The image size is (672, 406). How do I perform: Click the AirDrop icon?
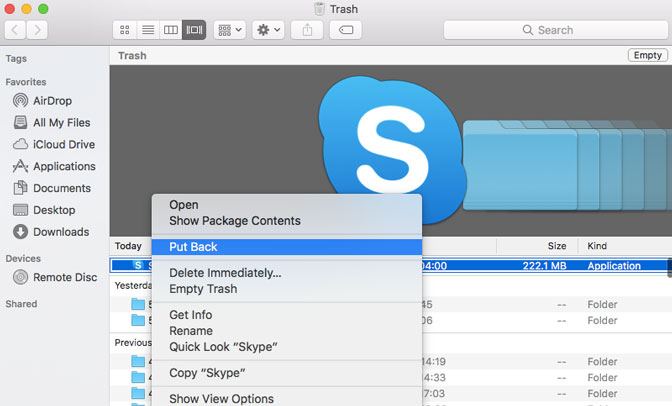point(20,101)
